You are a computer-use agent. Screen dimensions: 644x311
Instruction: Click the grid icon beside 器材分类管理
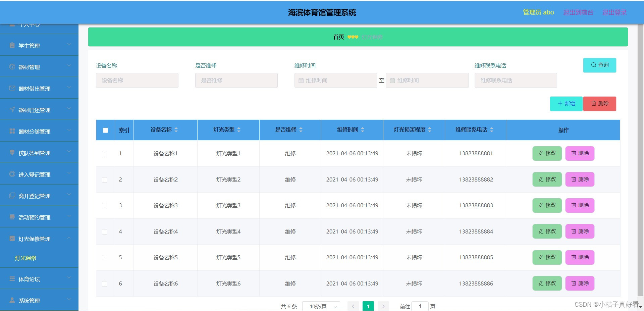point(12,131)
